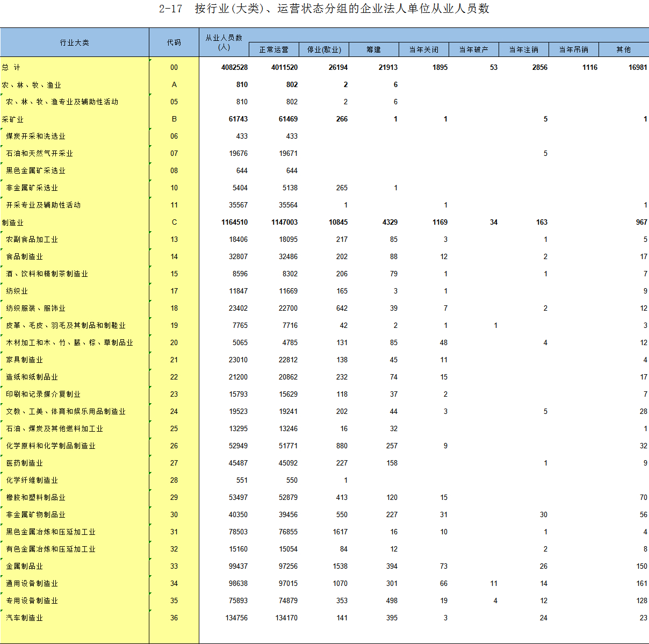The height and width of the screenshot is (644, 649).
Task: Click the 化学纤维制造业 row label
Action: click(32, 480)
